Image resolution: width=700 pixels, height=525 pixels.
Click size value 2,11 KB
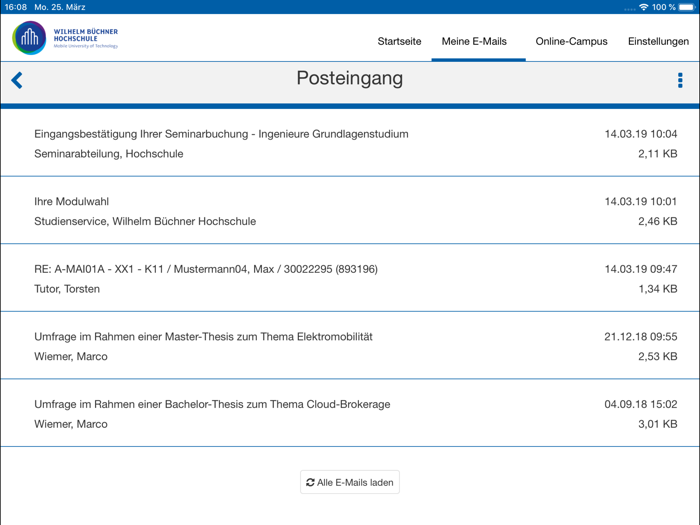[x=658, y=154]
